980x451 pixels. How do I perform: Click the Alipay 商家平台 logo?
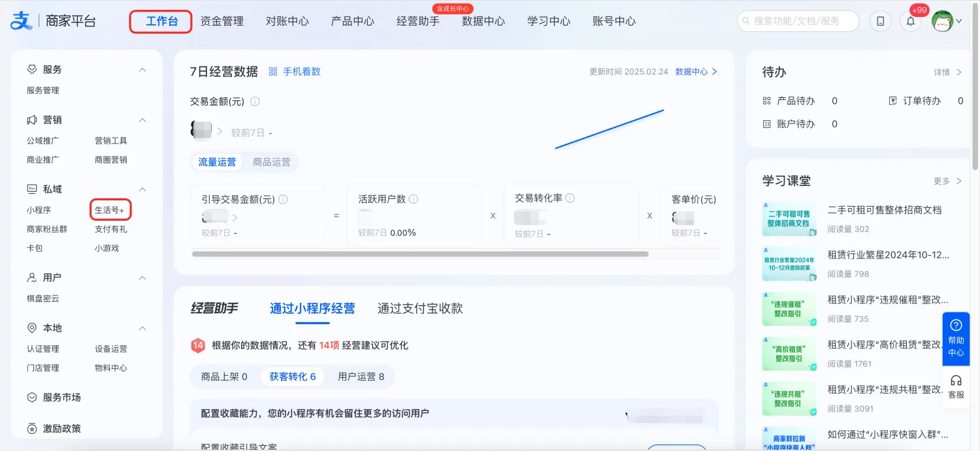(x=53, y=21)
